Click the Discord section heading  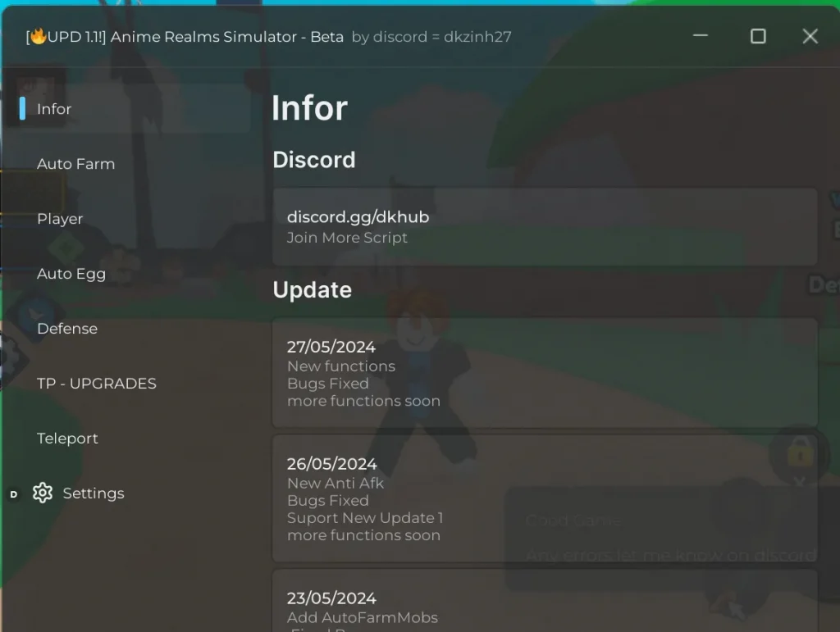pos(314,160)
